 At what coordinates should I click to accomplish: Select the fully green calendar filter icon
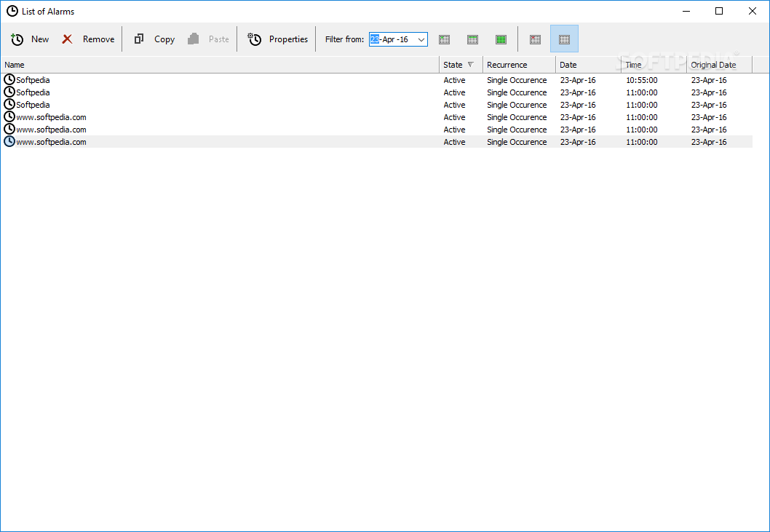tap(501, 39)
